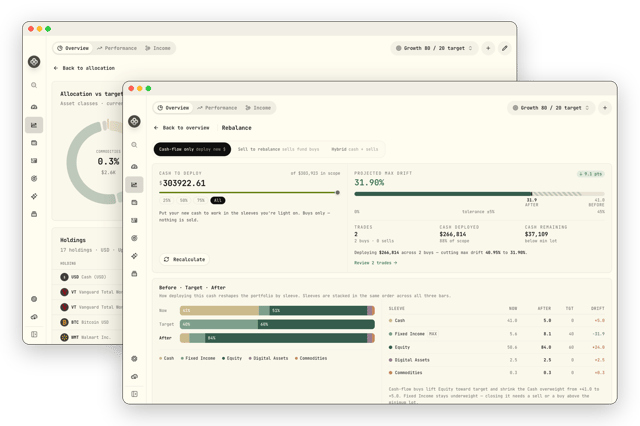Switch to the Performance tab in the back window
The height and width of the screenshot is (426, 640).
(x=117, y=48)
